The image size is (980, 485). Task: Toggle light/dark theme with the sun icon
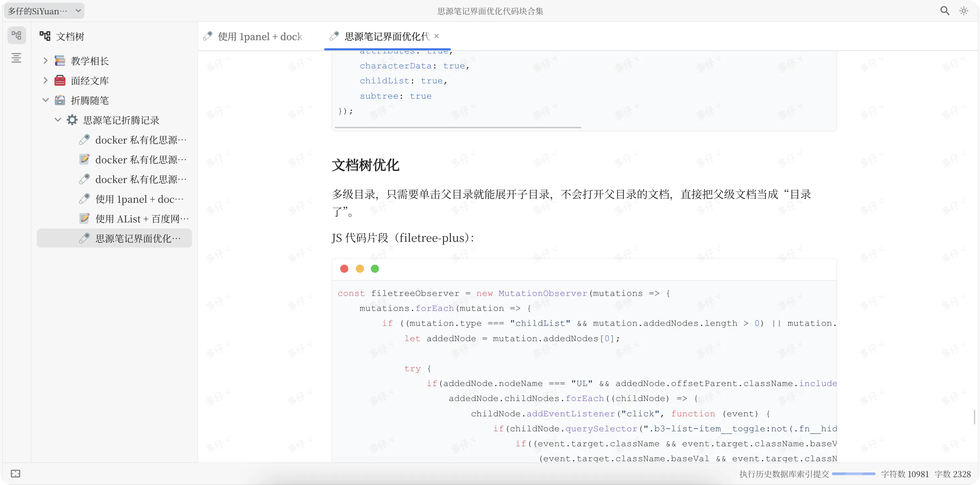pyautogui.click(x=963, y=11)
